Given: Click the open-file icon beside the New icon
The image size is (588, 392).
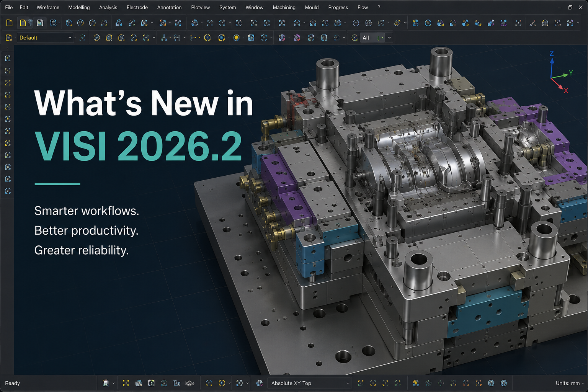Looking at the screenshot, I should pyautogui.click(x=23, y=23).
